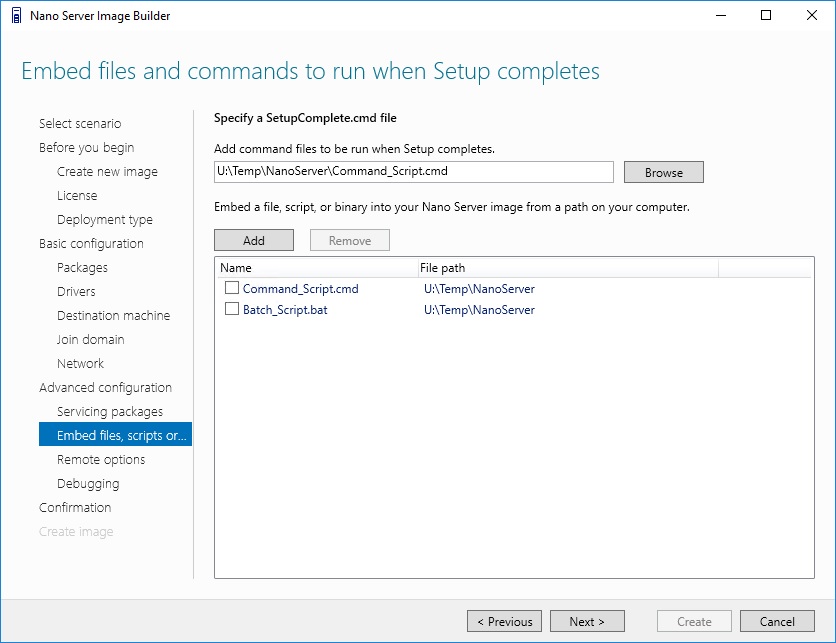Image resolution: width=836 pixels, height=643 pixels.
Task: Open Servicing packages step
Action: click(110, 412)
